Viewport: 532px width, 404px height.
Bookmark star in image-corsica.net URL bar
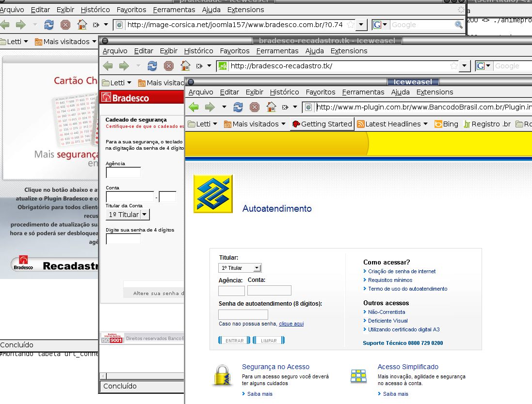[351, 24]
